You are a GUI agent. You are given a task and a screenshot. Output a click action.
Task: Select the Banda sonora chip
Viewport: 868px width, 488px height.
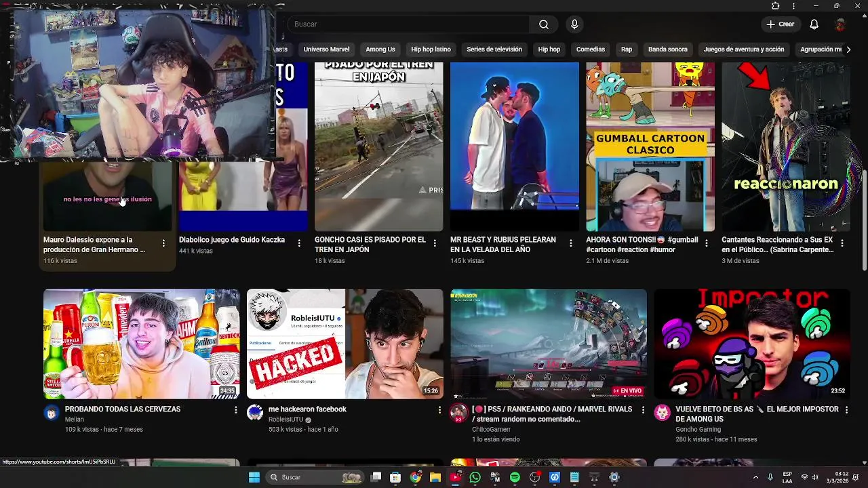coord(668,49)
